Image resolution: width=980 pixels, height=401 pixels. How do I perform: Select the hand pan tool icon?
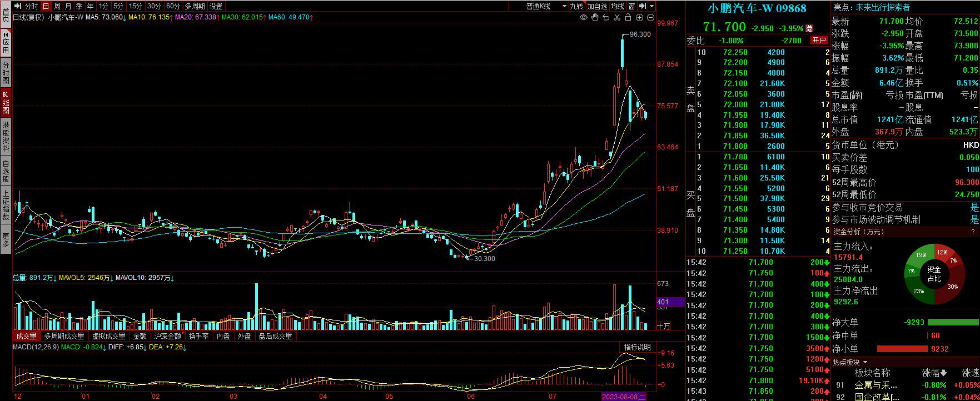click(x=594, y=18)
